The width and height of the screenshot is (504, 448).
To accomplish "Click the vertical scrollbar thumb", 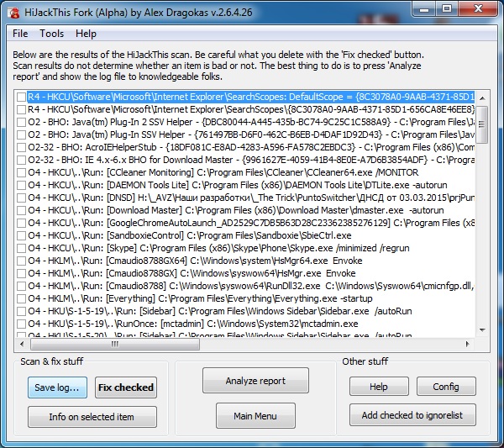I will coord(482,124).
